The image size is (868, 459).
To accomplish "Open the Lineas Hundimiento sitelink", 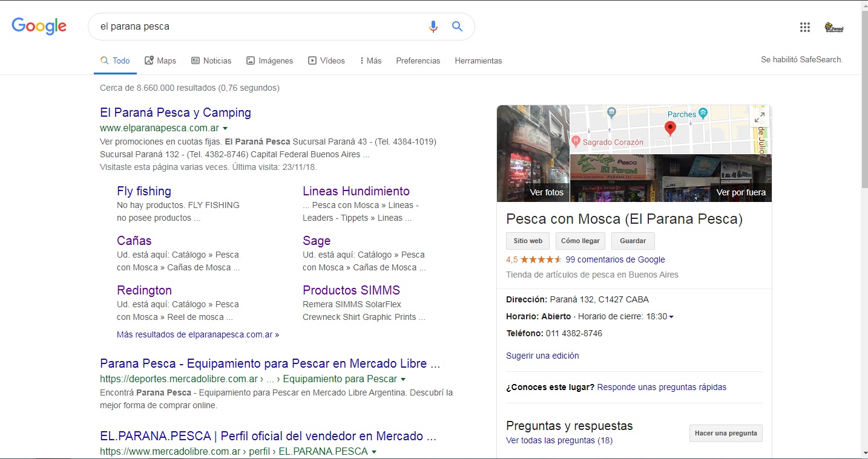I will 356,191.
